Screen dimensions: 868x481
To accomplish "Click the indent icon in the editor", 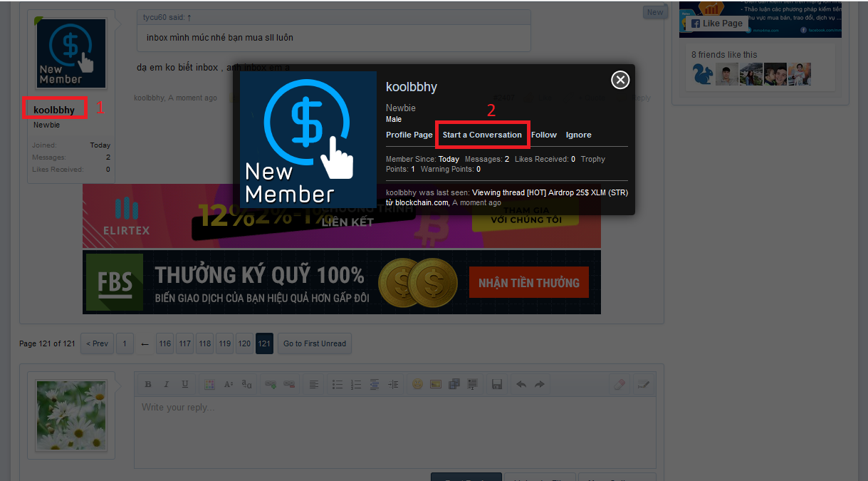I will tap(393, 384).
